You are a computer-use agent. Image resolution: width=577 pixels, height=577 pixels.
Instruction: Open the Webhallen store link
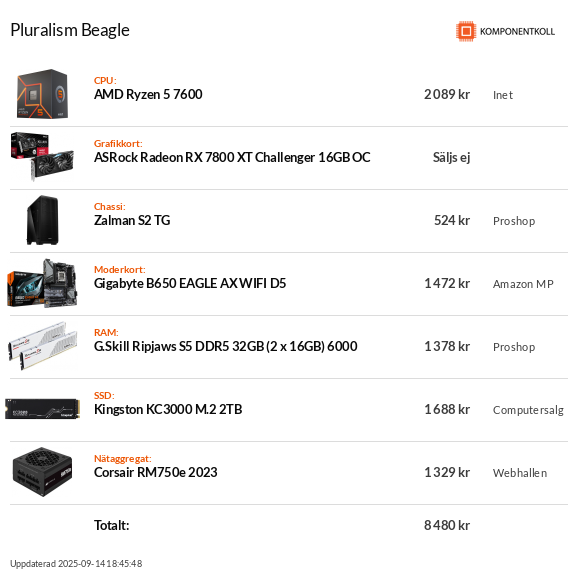pyautogui.click(x=520, y=473)
